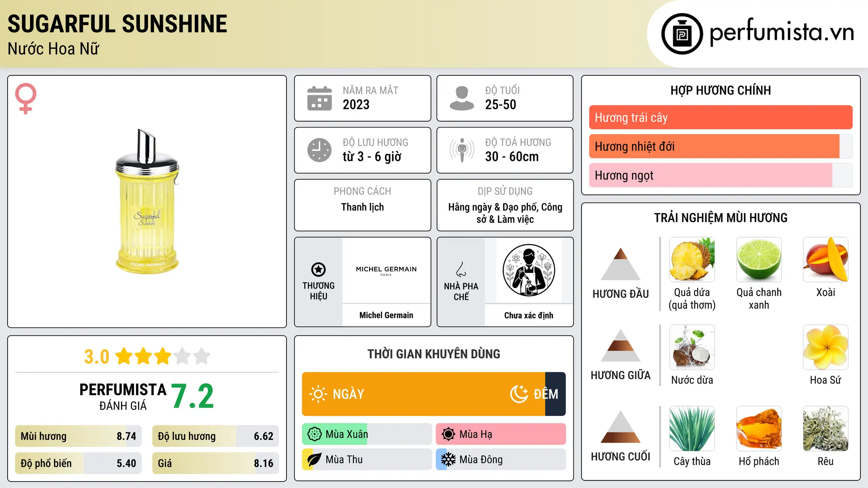Screen dimensions: 868x488
Task: Click the sun icon next to Ngày
Action: tap(318, 394)
